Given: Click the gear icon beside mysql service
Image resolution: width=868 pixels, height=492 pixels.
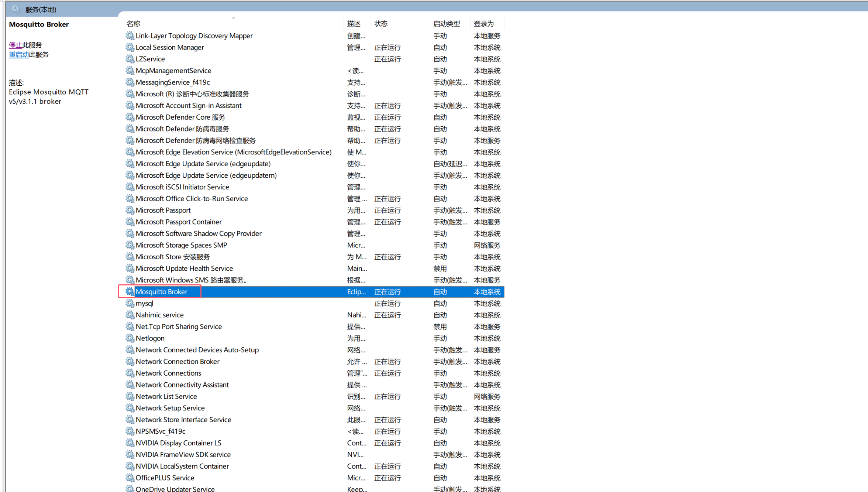Looking at the screenshot, I should tap(130, 303).
